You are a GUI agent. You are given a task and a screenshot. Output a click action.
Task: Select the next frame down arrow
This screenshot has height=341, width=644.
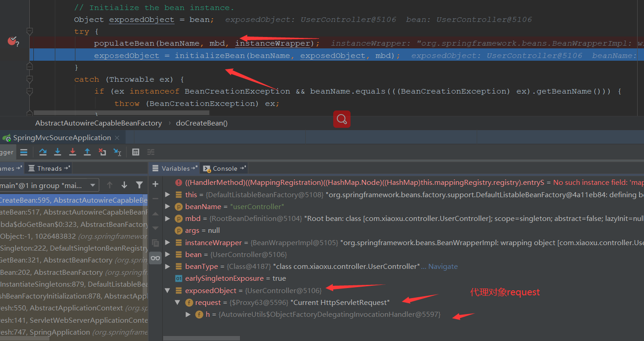tap(124, 185)
